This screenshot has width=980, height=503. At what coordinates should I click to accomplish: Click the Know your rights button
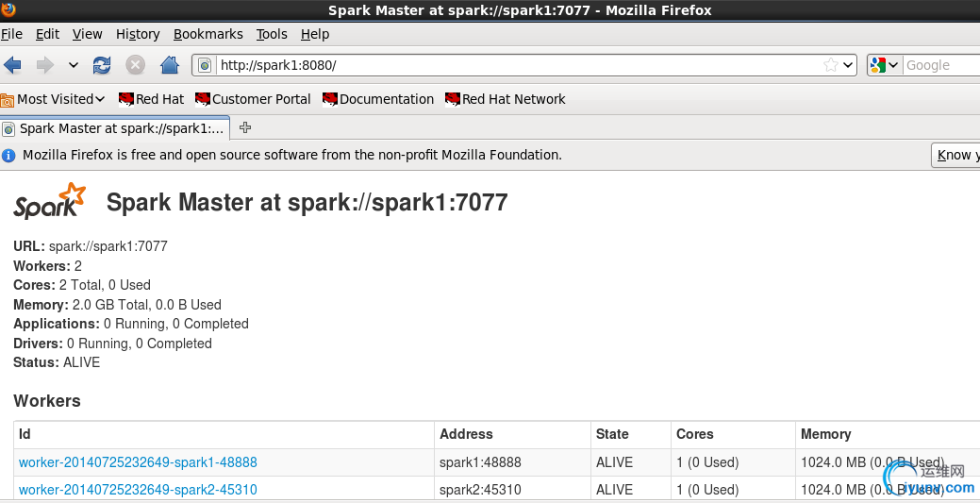955,155
